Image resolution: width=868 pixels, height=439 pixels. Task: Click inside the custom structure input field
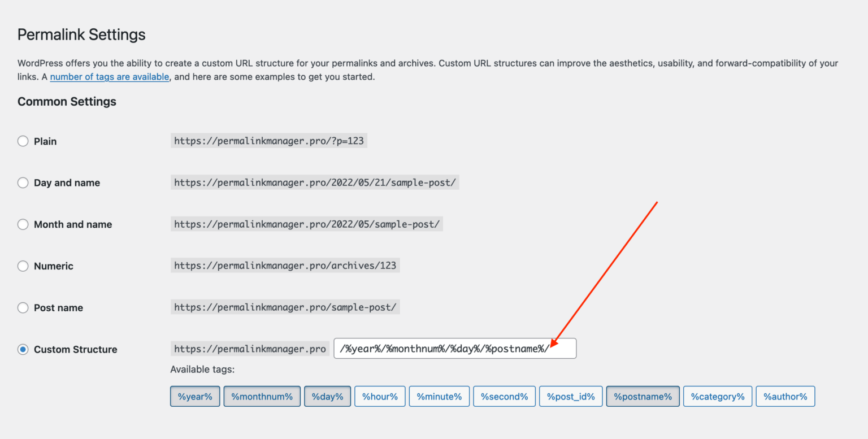[455, 348]
